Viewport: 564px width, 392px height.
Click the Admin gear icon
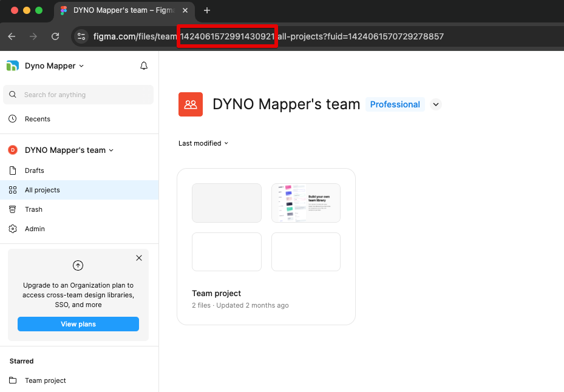pyautogui.click(x=13, y=229)
